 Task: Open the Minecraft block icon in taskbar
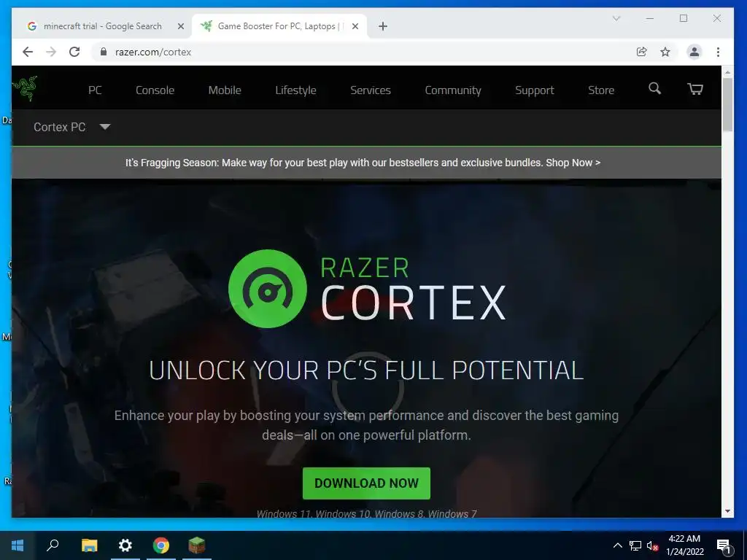coord(197,545)
